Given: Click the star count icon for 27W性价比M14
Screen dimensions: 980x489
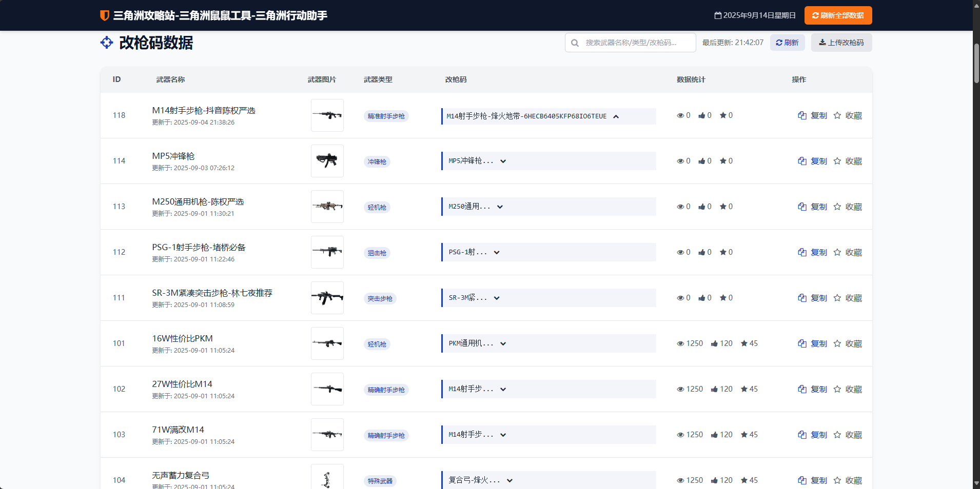Looking at the screenshot, I should [744, 389].
